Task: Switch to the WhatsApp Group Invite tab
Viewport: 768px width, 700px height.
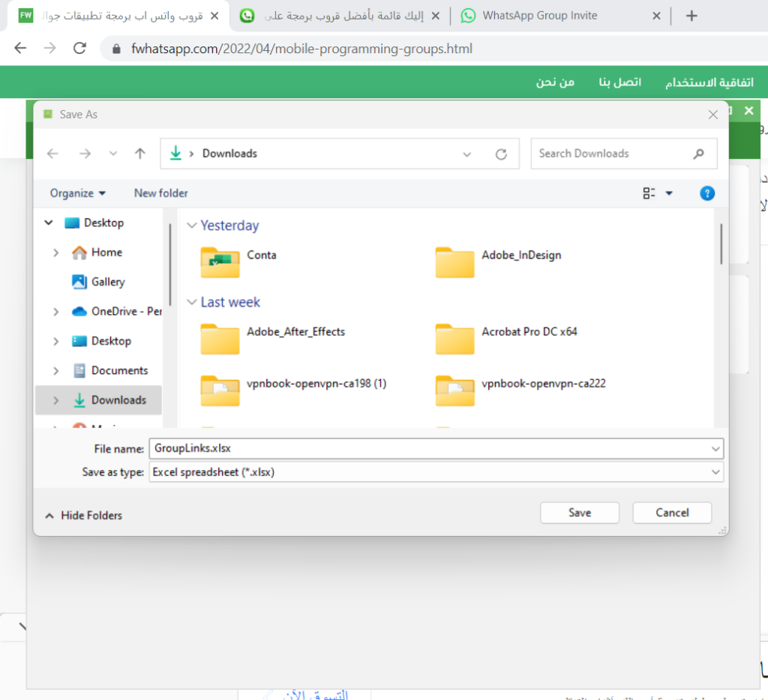Action: click(539, 16)
